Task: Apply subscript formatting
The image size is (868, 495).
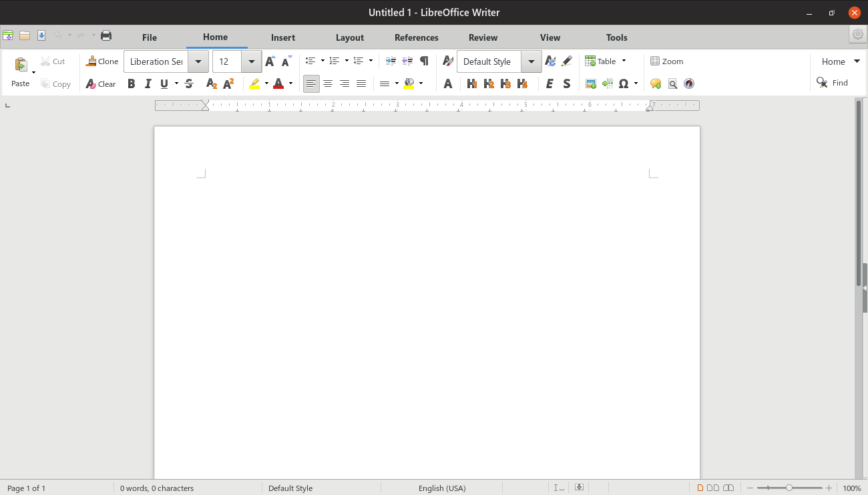Action: [212, 84]
